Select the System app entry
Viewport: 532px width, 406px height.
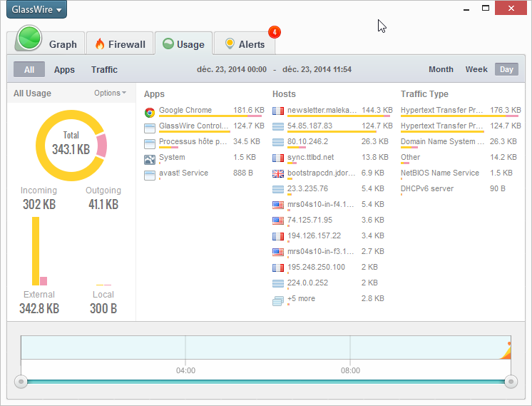204,158
